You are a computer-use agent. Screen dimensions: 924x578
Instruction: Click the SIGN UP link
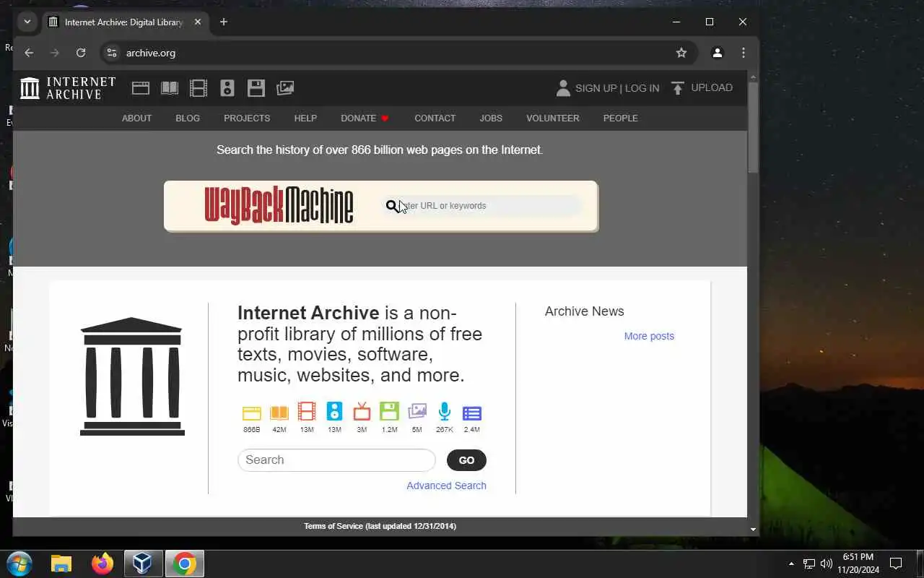point(596,88)
